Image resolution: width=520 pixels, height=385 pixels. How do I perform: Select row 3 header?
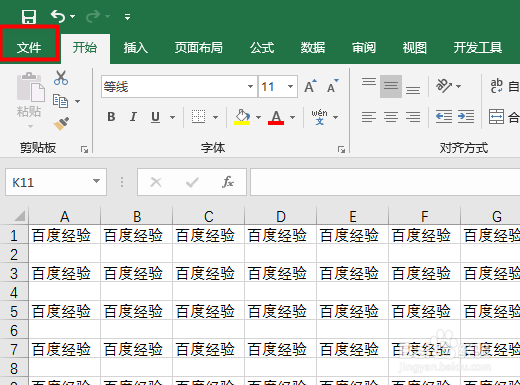(14, 273)
